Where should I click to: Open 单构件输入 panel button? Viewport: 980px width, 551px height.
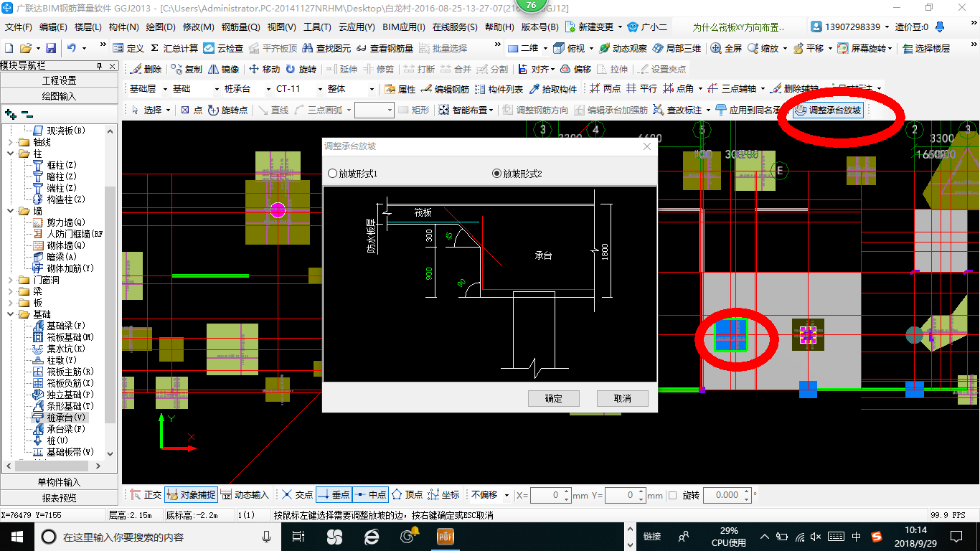[59, 482]
